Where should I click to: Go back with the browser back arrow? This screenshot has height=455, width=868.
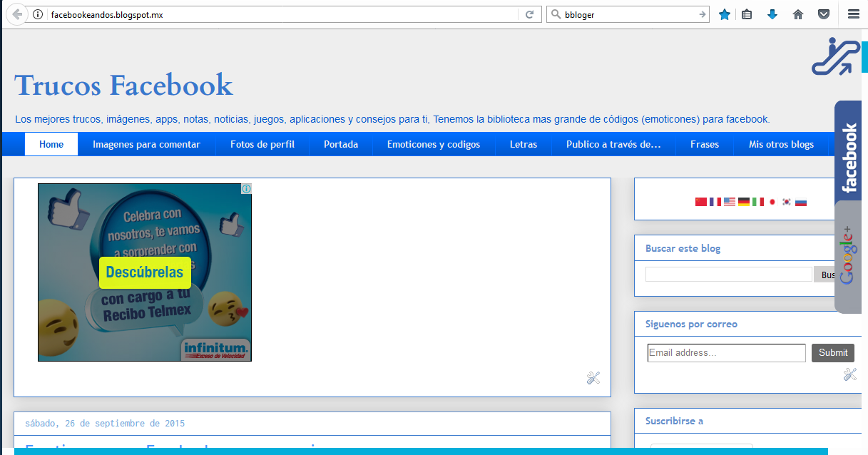coord(18,14)
